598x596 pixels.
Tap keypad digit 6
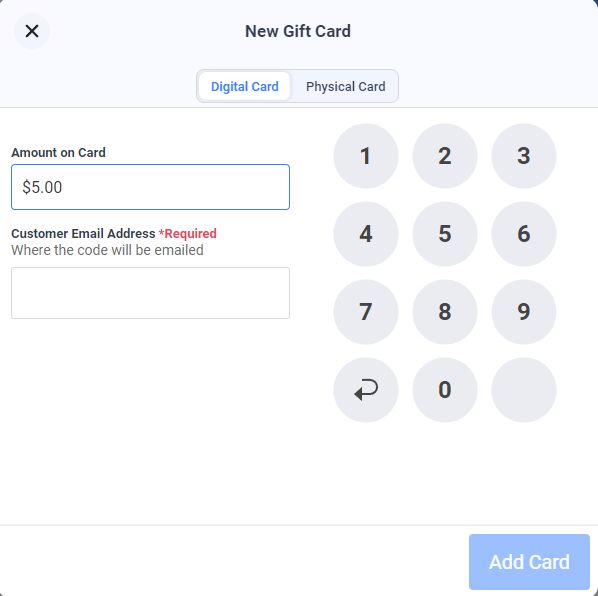524,234
